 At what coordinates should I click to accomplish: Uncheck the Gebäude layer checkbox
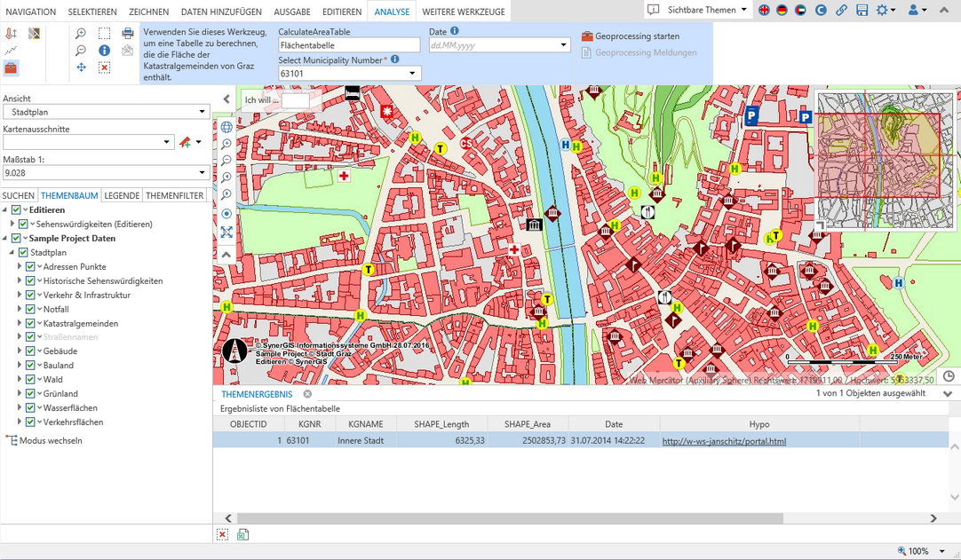coord(30,351)
